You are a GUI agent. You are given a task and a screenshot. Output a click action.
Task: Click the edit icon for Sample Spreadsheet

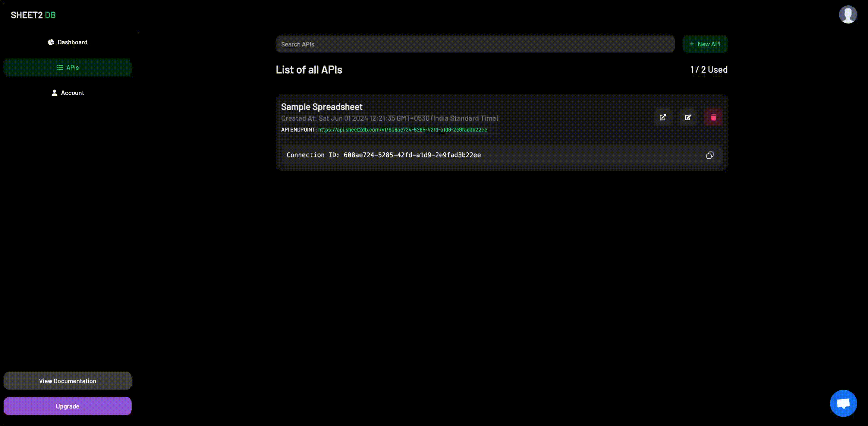688,117
